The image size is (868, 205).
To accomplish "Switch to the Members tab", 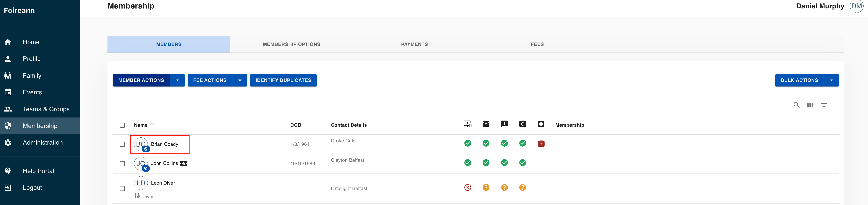I will coord(169,44).
